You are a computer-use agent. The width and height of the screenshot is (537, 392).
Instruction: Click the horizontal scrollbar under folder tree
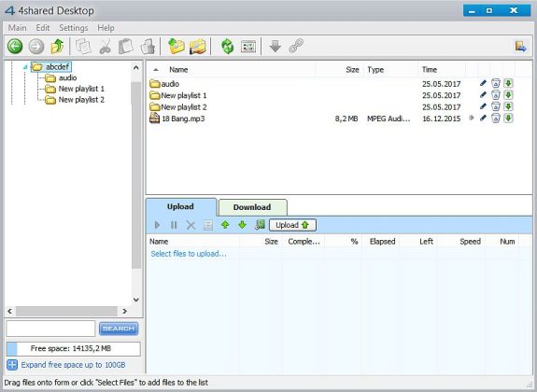pyautogui.click(x=67, y=311)
